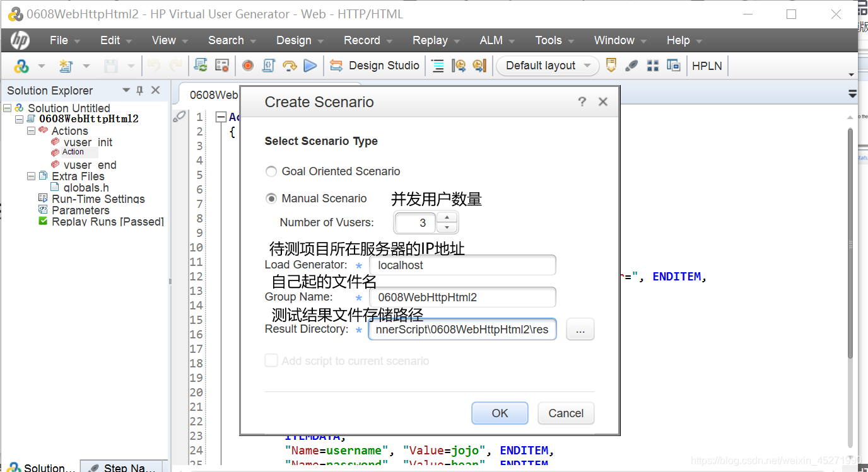Open the dropdown arrow beside add solution icon
The height and width of the screenshot is (472, 868).
pyautogui.click(x=42, y=66)
